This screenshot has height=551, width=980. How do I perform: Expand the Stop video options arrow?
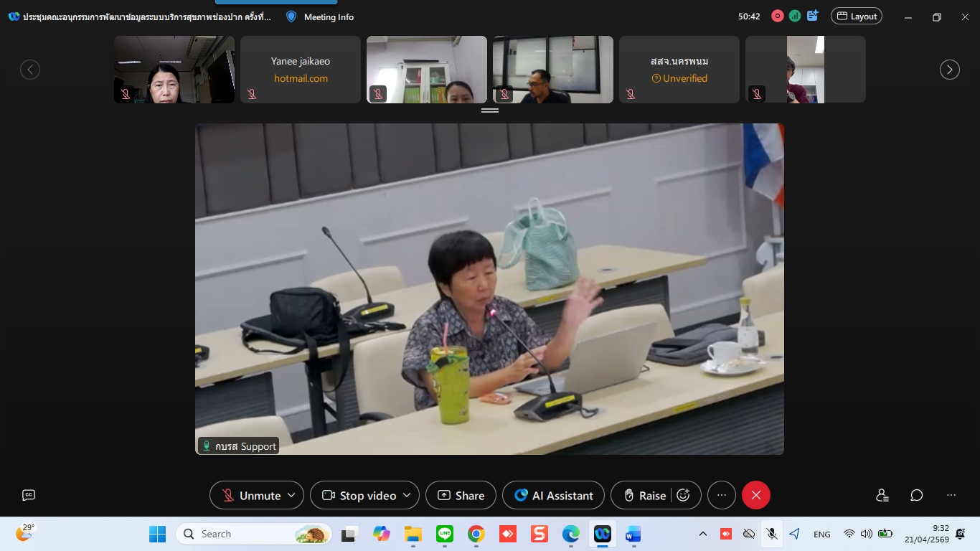coord(407,495)
